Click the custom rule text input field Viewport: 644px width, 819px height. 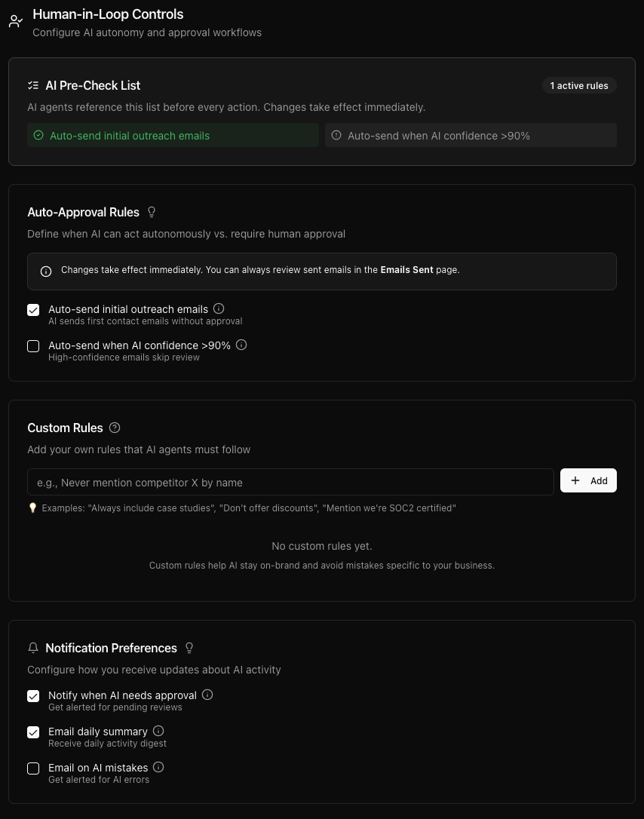290,482
